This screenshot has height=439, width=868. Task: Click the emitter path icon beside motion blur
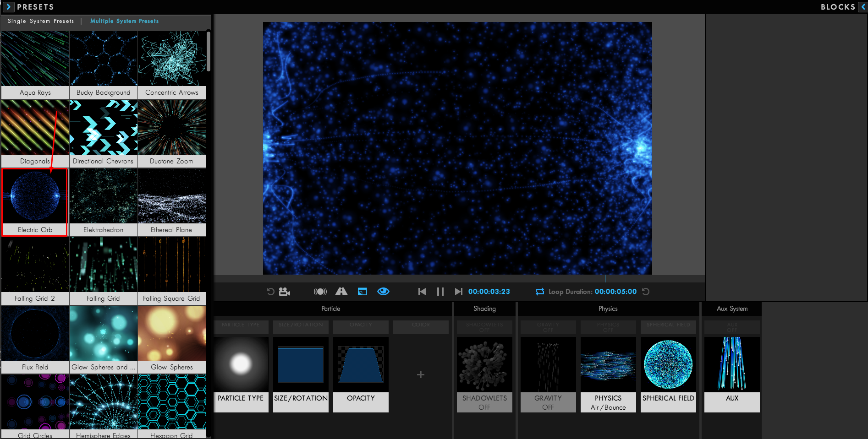pos(341,291)
